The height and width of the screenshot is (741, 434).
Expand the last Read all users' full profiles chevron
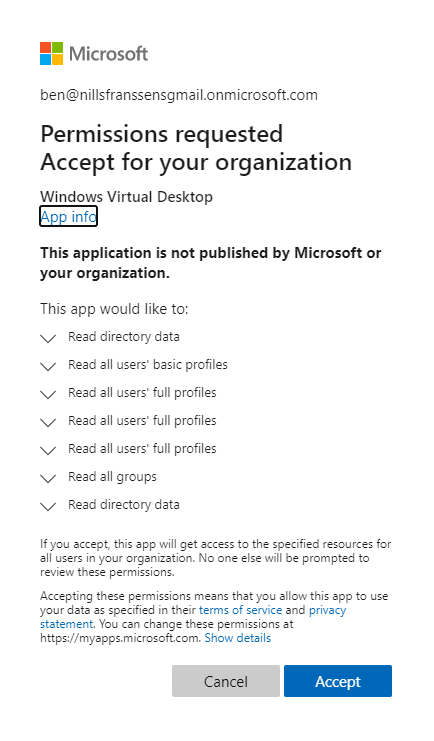point(48,450)
